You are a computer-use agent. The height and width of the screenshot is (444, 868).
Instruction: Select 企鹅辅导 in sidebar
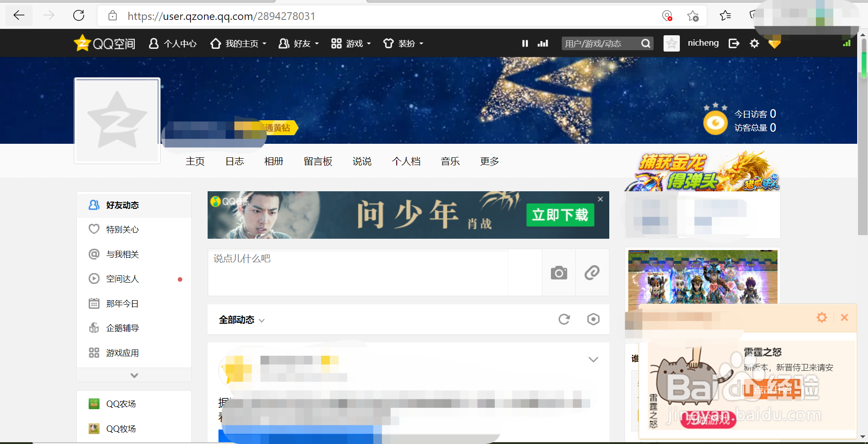coord(134,328)
